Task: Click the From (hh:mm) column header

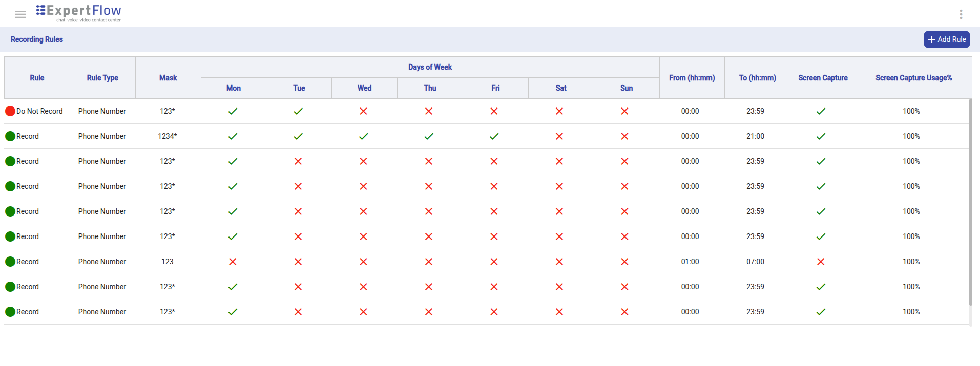Action: pyautogui.click(x=692, y=78)
